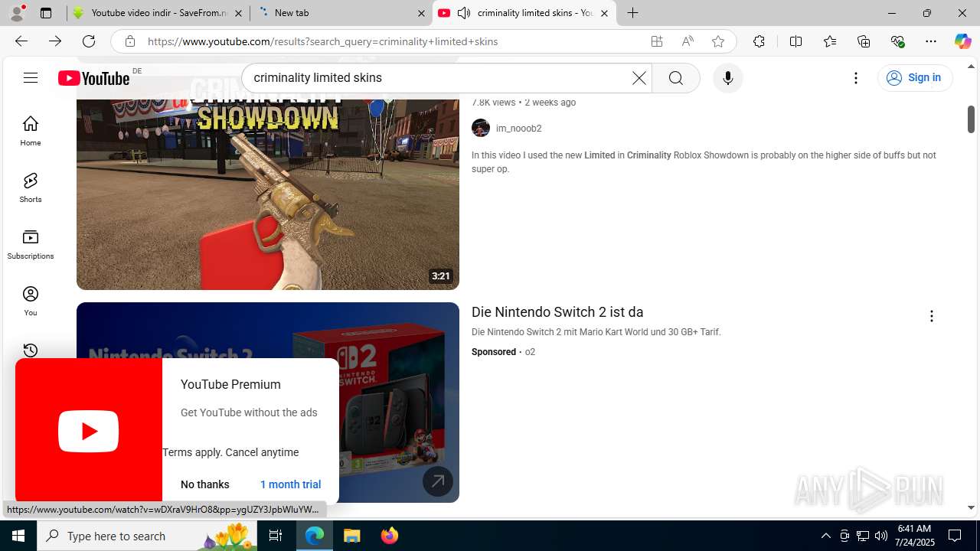Open ad options three-dot menu
The height and width of the screenshot is (551, 980).
pyautogui.click(x=931, y=316)
